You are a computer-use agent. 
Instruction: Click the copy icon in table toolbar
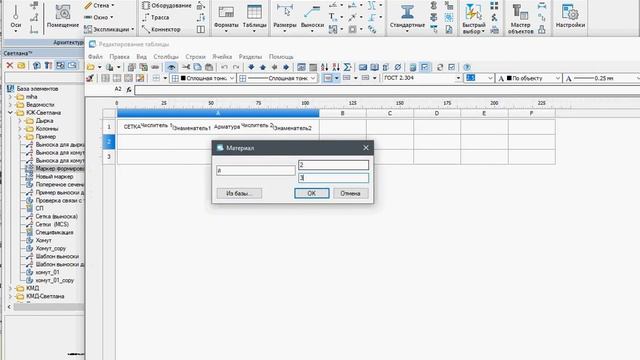click(198, 67)
